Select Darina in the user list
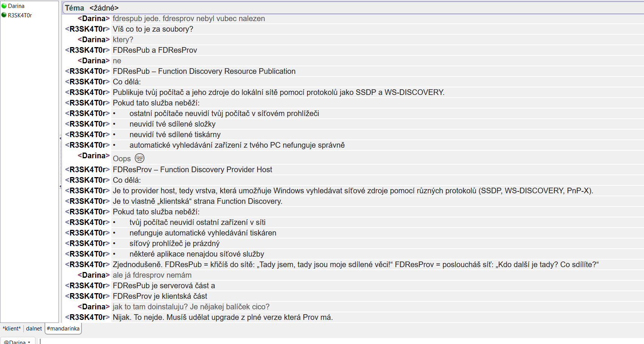644x344 pixels. tap(16, 6)
